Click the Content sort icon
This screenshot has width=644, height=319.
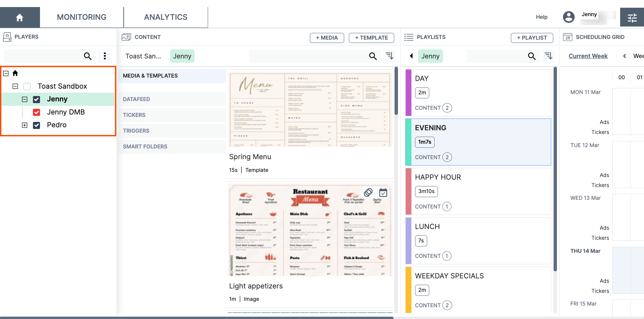pos(389,56)
